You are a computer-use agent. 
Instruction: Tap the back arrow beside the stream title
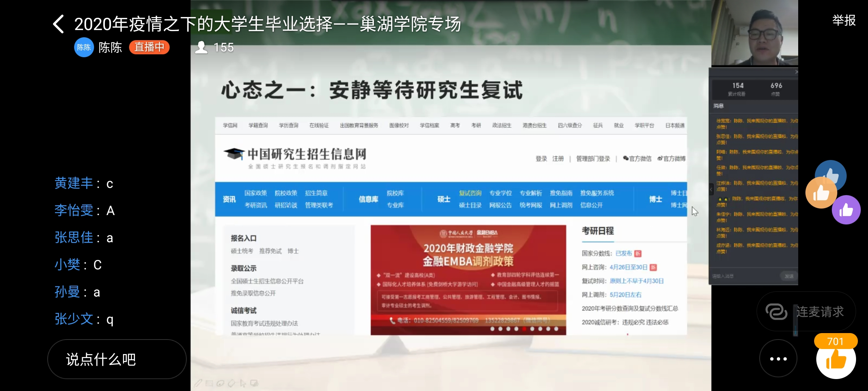pos(59,24)
